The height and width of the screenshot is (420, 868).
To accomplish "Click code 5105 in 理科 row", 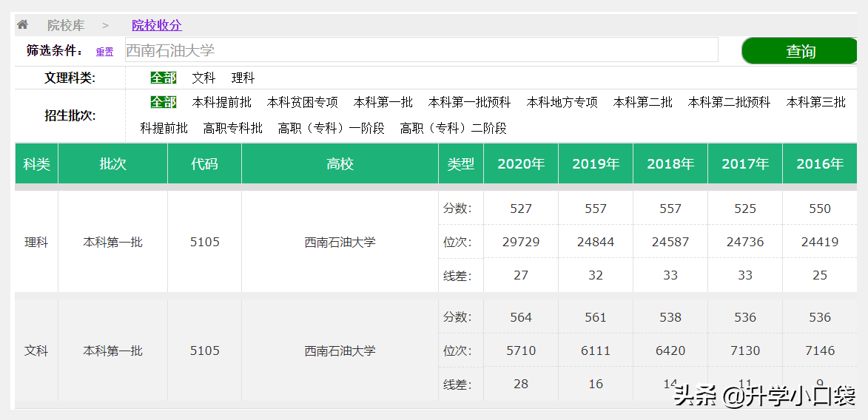I will point(205,242).
